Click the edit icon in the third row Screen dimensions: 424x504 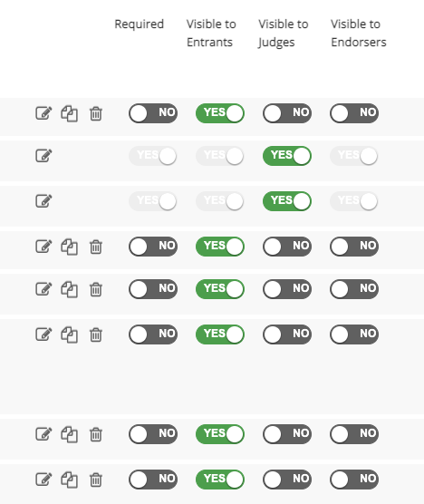pyautogui.click(x=43, y=201)
